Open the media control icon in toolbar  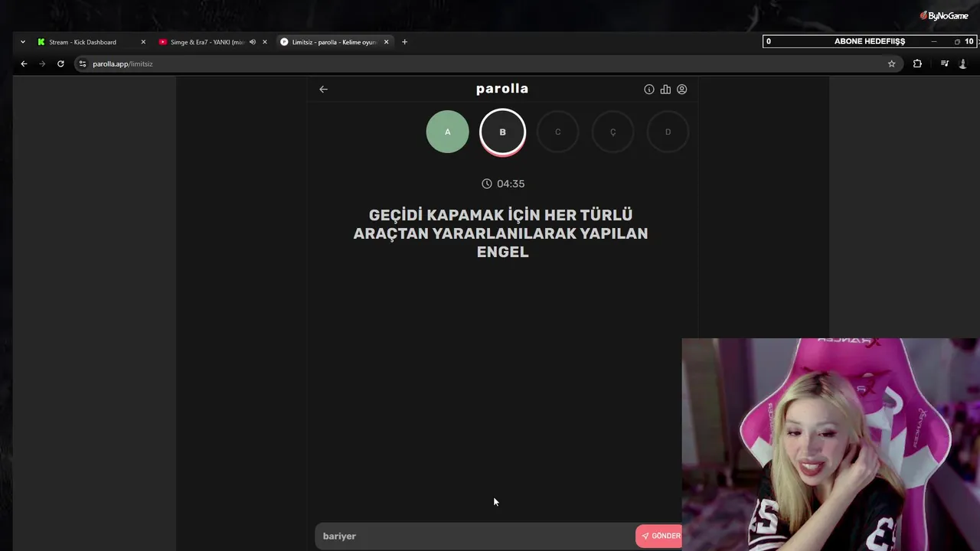click(945, 64)
